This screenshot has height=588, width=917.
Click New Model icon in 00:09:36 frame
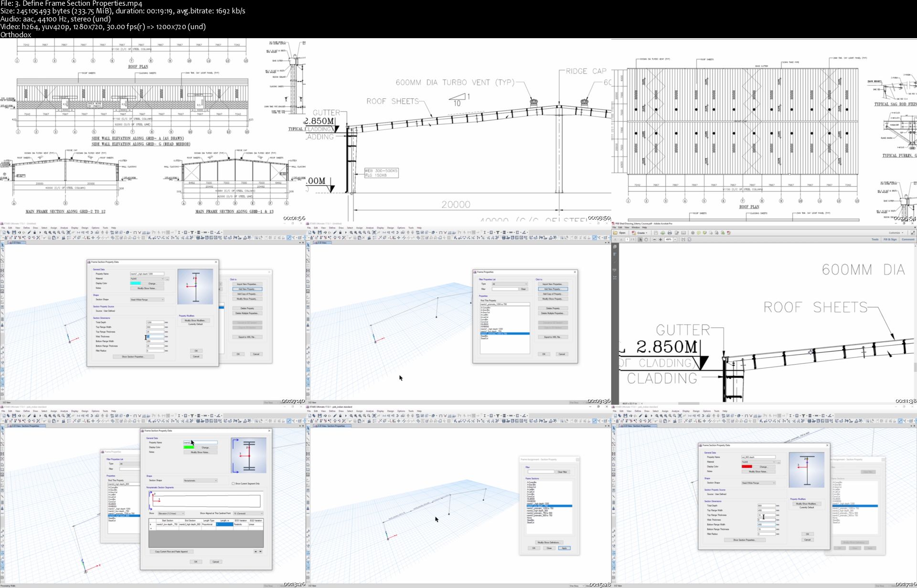pos(309,232)
